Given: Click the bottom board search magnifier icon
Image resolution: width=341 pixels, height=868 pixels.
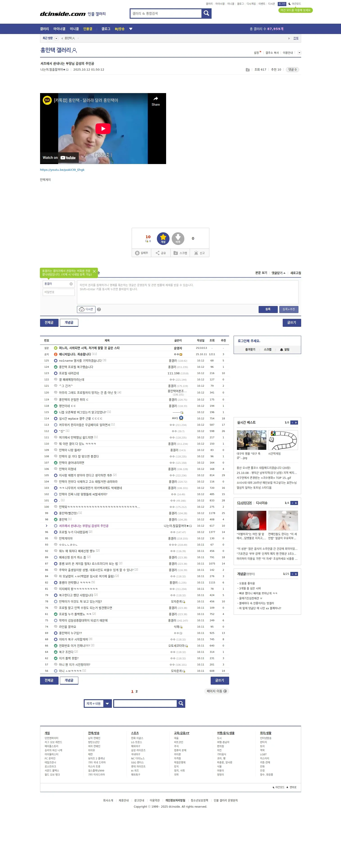Looking at the screenshot, I should point(181,703).
